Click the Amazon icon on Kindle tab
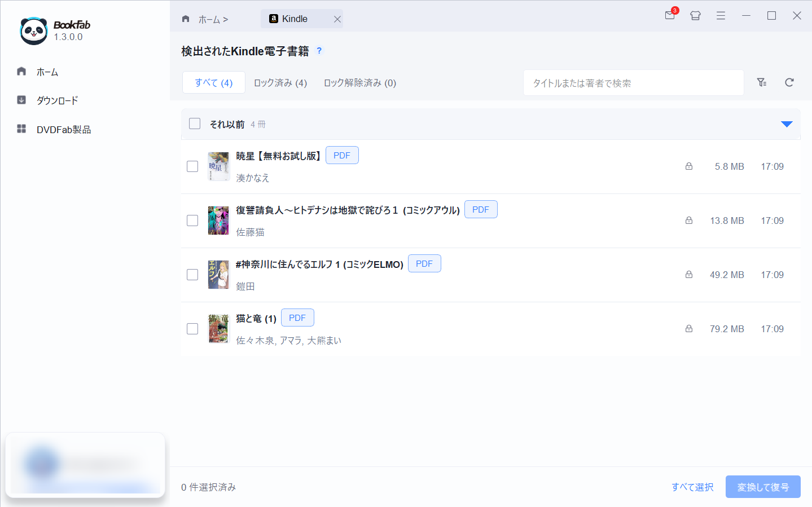The height and width of the screenshot is (507, 812). point(274,19)
